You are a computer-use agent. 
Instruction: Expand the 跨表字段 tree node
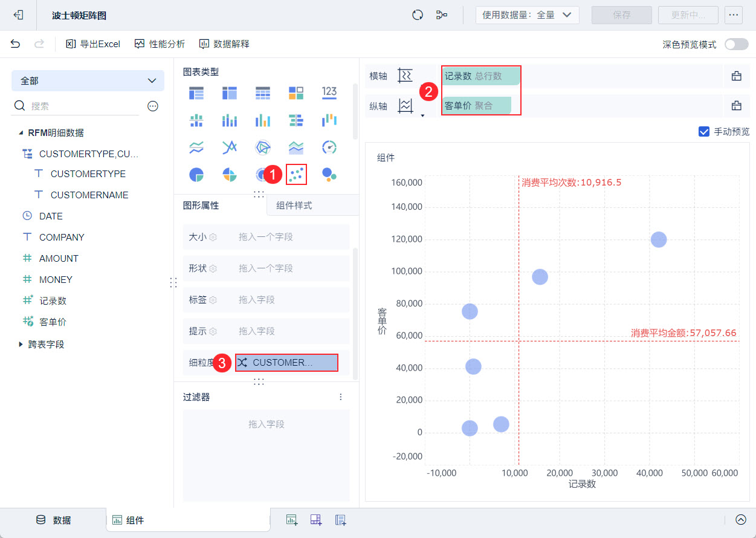point(22,345)
